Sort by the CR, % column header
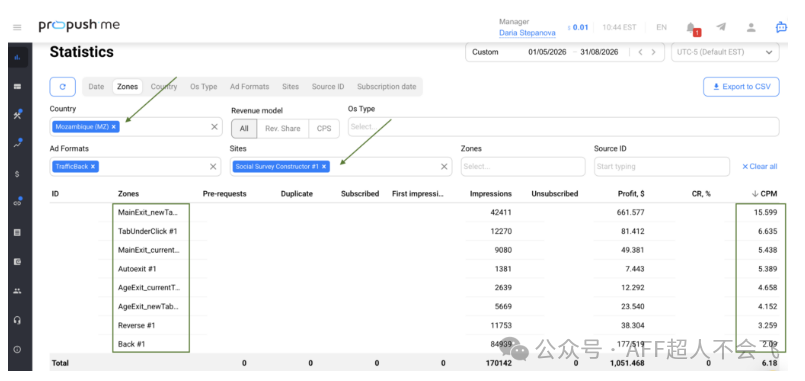Viewport: 805px width, 381px height. tap(701, 194)
